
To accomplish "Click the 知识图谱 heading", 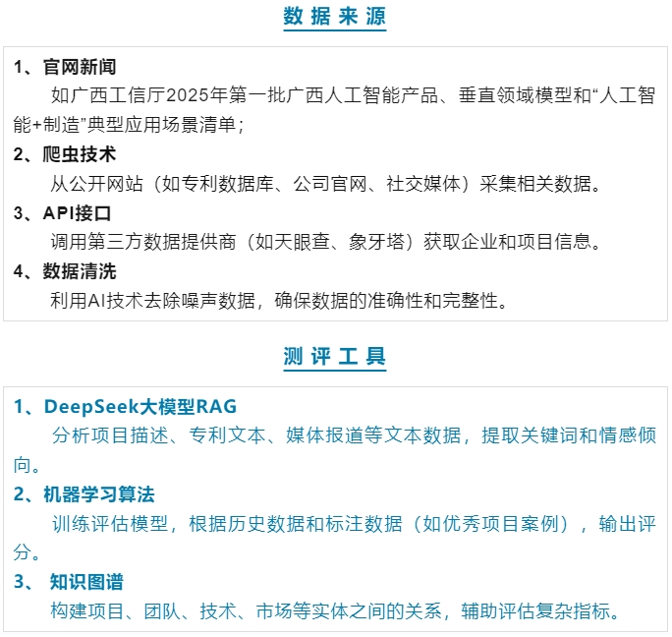I will (86, 582).
